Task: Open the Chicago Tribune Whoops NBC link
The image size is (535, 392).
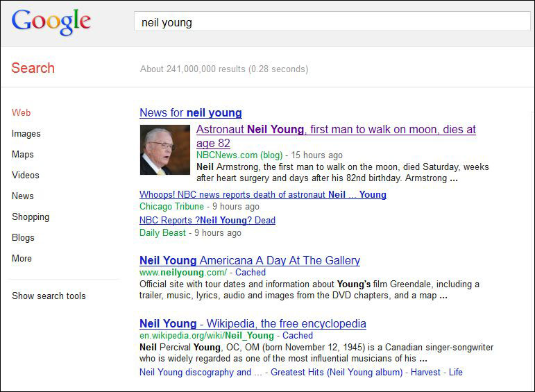Action: tap(263, 194)
